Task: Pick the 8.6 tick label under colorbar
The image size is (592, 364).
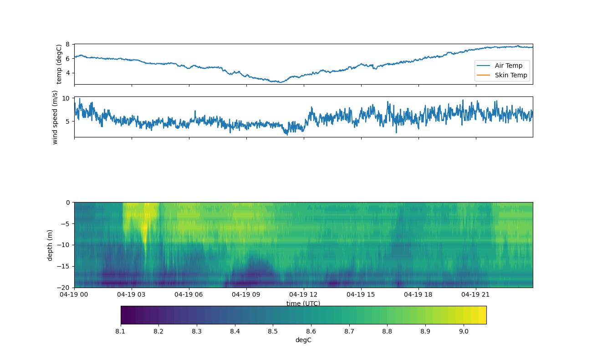Action: click(311, 331)
